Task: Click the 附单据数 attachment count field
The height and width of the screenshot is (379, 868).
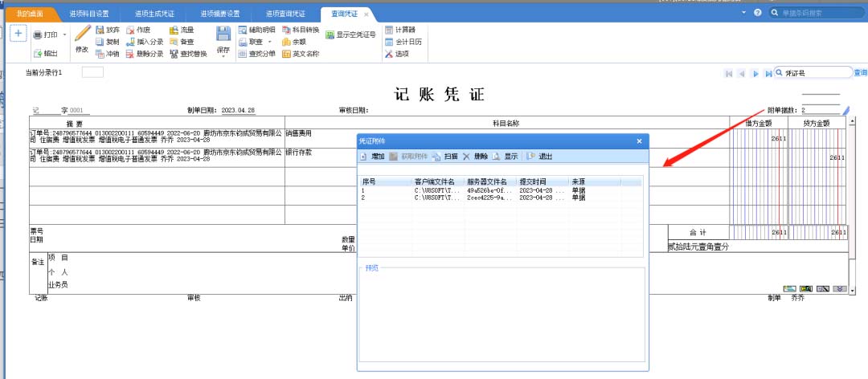Action: 821,110
